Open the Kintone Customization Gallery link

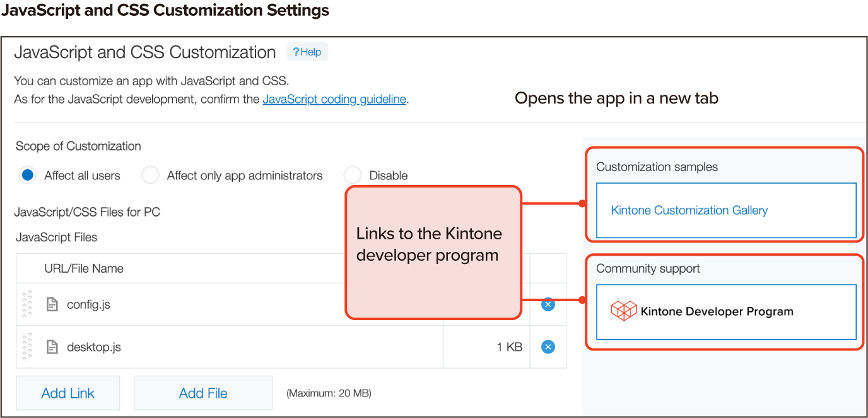(x=689, y=210)
